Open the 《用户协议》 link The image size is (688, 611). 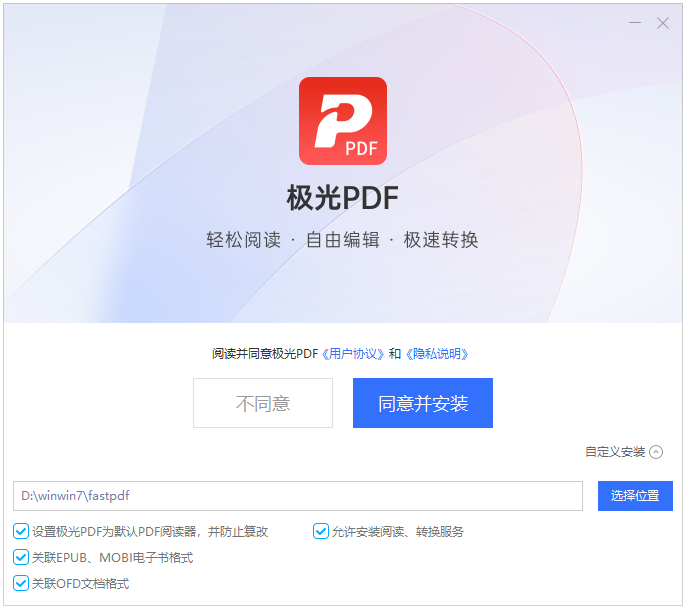click(353, 354)
